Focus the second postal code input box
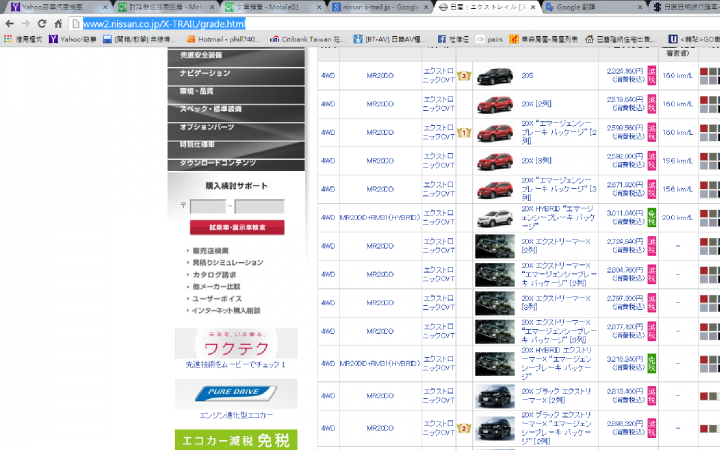 pyautogui.click(x=259, y=206)
